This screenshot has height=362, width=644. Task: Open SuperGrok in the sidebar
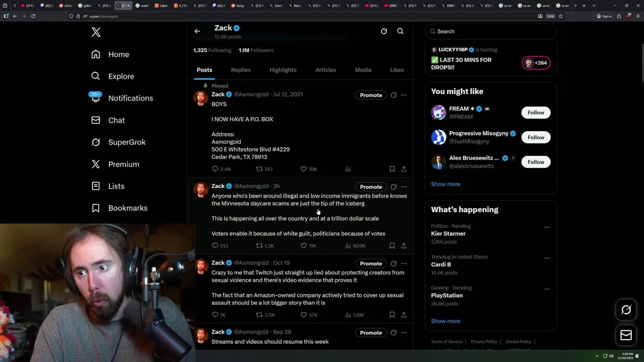click(118, 142)
